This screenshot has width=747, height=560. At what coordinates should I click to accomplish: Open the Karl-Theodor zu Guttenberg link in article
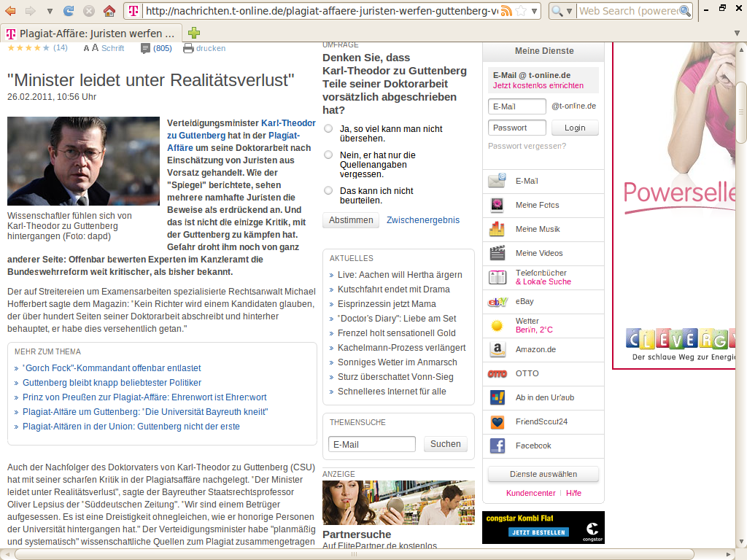click(x=241, y=129)
